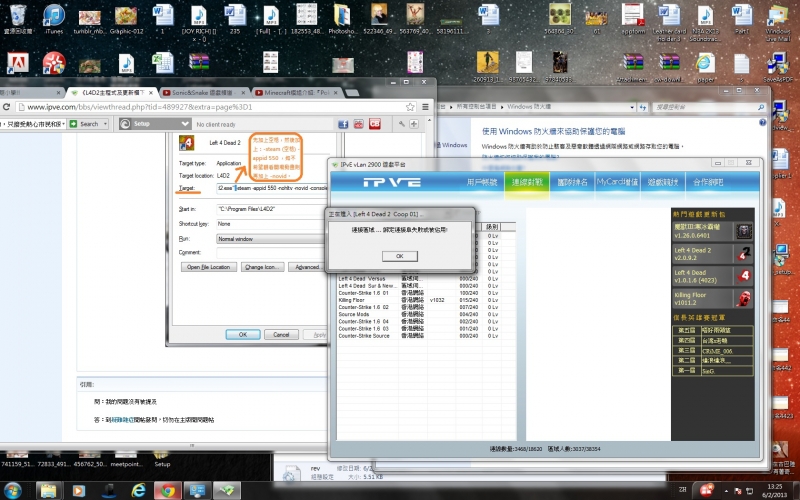The width and height of the screenshot is (800, 500).
Task: Open the MyCard增值 tab in IPvE
Action: pyautogui.click(x=617, y=182)
